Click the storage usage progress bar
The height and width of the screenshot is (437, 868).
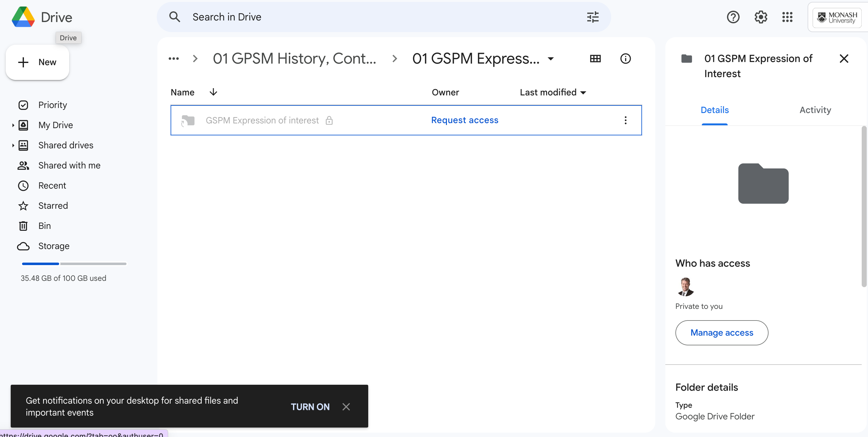click(x=74, y=264)
